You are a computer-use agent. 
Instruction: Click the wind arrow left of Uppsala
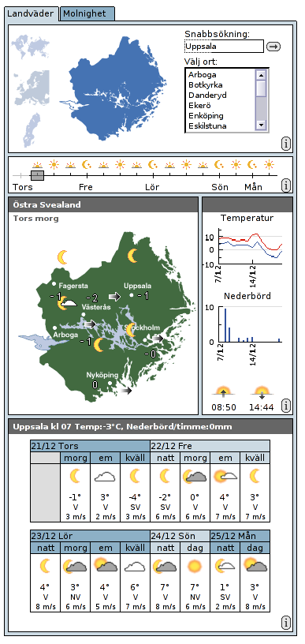click(x=115, y=296)
